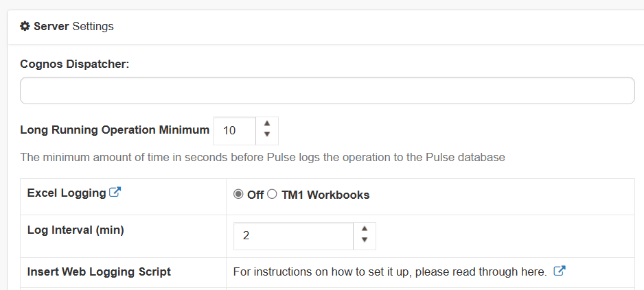Open the Excel Logging external link icon
This screenshot has height=290, width=644.
tap(115, 192)
